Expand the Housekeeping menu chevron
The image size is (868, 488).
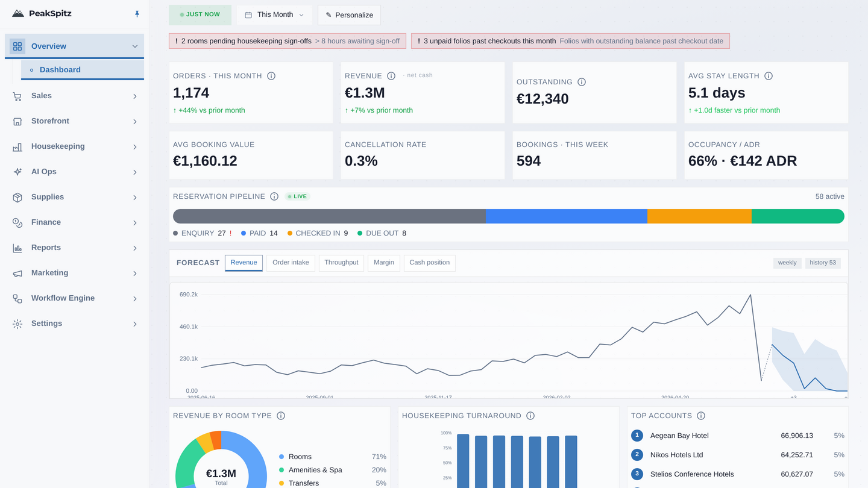pos(135,147)
